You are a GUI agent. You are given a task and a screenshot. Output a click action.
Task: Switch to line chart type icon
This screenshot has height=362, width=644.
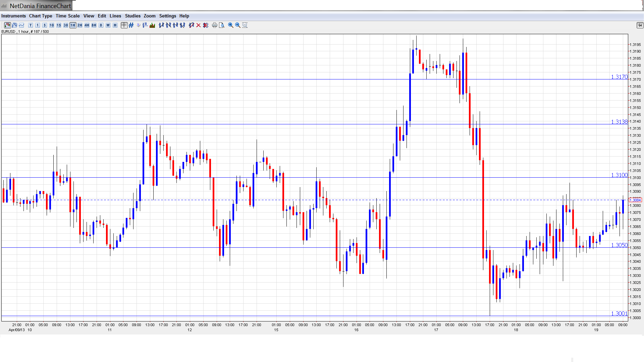pyautogui.click(x=22, y=25)
